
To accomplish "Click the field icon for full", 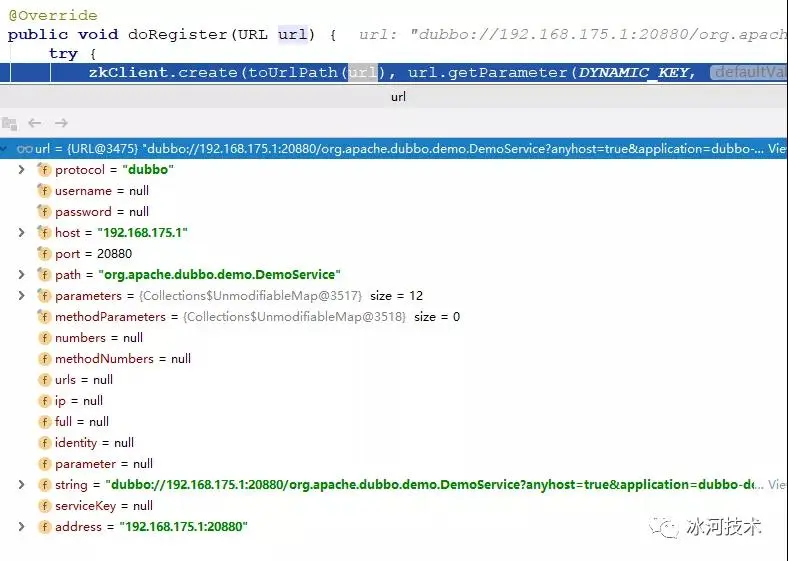I will (x=44, y=422).
